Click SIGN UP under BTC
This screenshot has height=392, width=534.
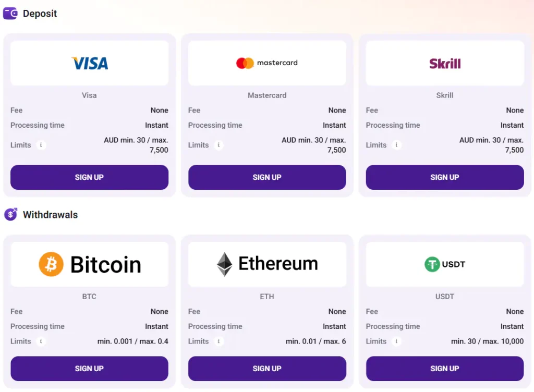point(89,369)
